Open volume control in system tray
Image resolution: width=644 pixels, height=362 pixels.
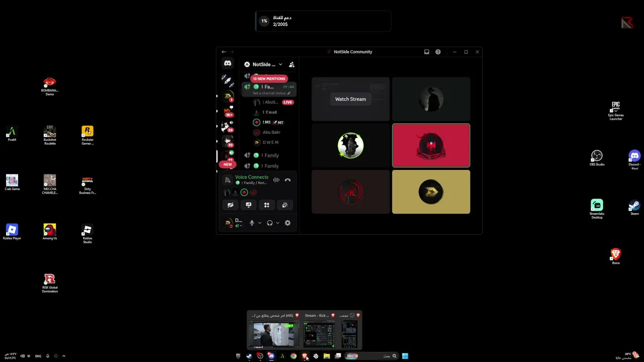pyautogui.click(x=22, y=356)
